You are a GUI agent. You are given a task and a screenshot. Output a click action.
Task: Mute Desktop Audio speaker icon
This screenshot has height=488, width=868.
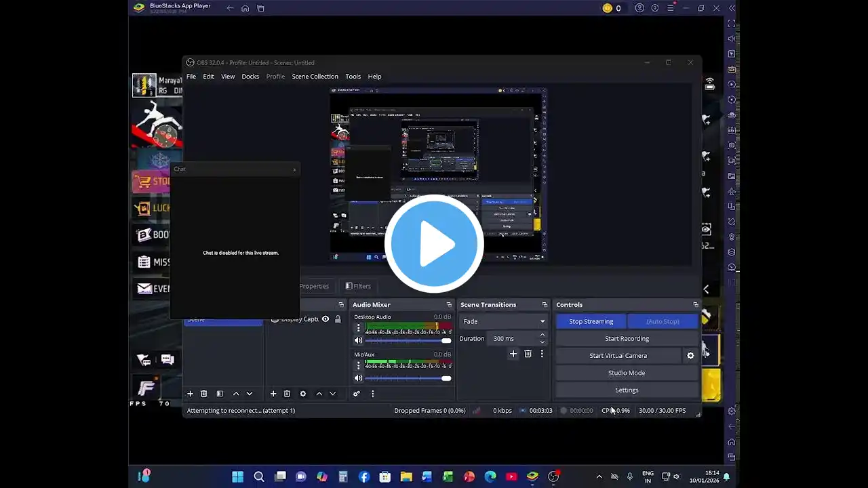[x=359, y=340]
